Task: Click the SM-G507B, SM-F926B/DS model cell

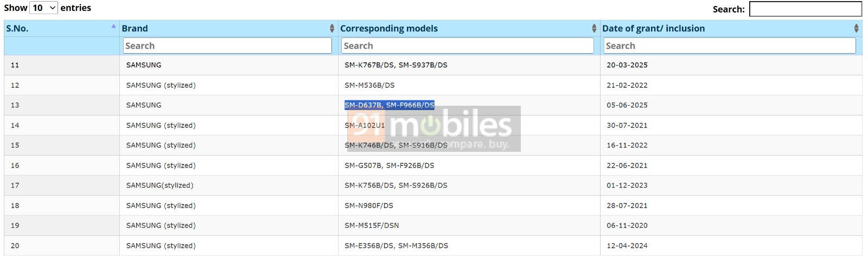Action: pyautogui.click(x=389, y=165)
